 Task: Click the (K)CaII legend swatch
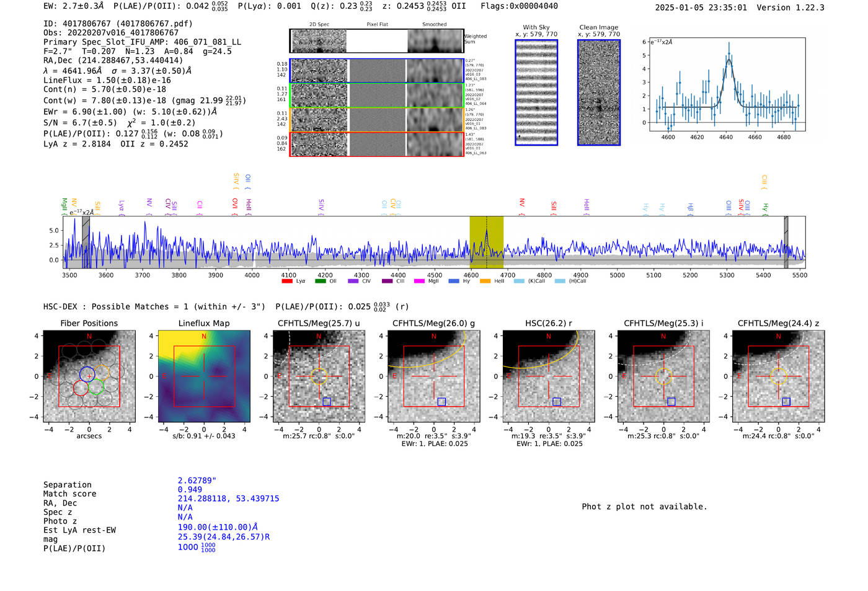[x=519, y=281]
